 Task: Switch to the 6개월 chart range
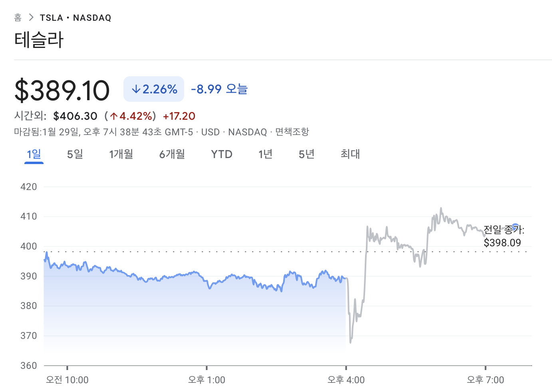pos(172,154)
